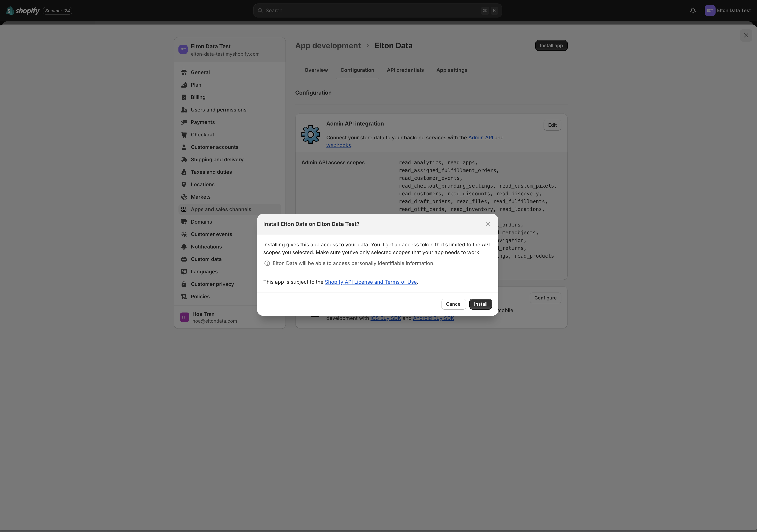Viewport: 757px width, 532px height.
Task: Open Custom data settings
Action: click(x=206, y=259)
